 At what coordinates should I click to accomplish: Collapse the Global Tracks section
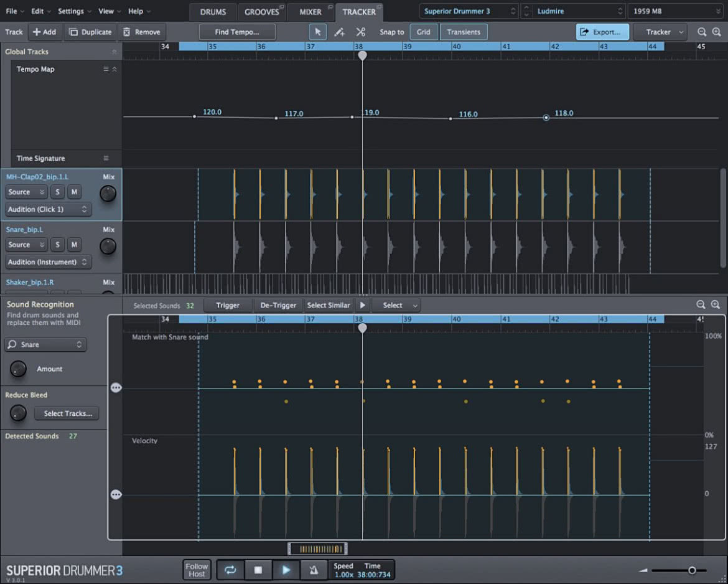[x=114, y=52]
